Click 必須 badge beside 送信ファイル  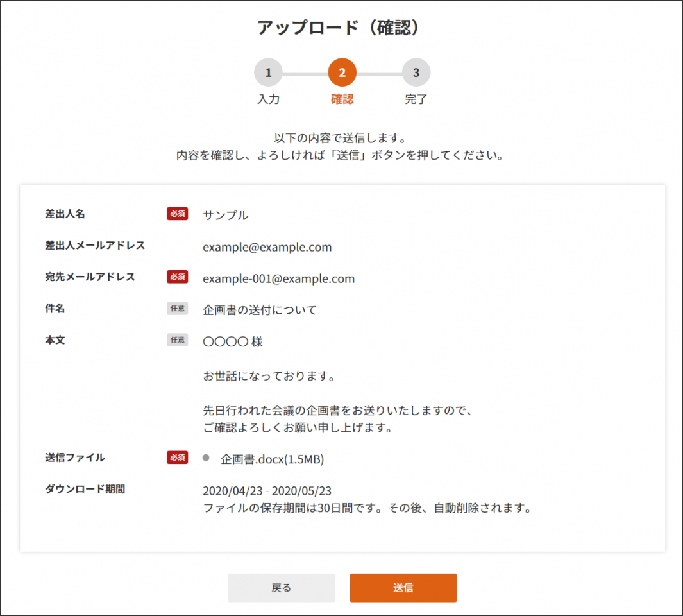177,458
